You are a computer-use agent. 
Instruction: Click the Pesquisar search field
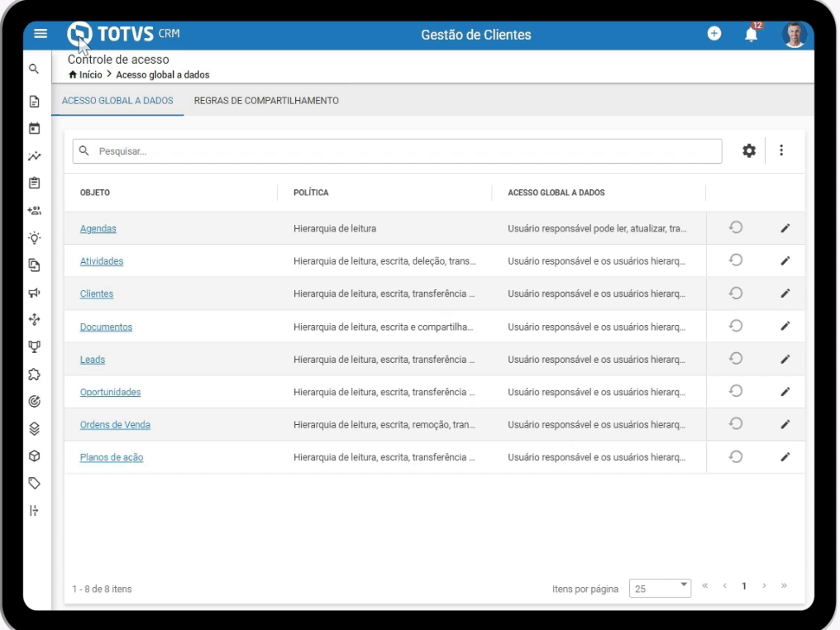[397, 151]
